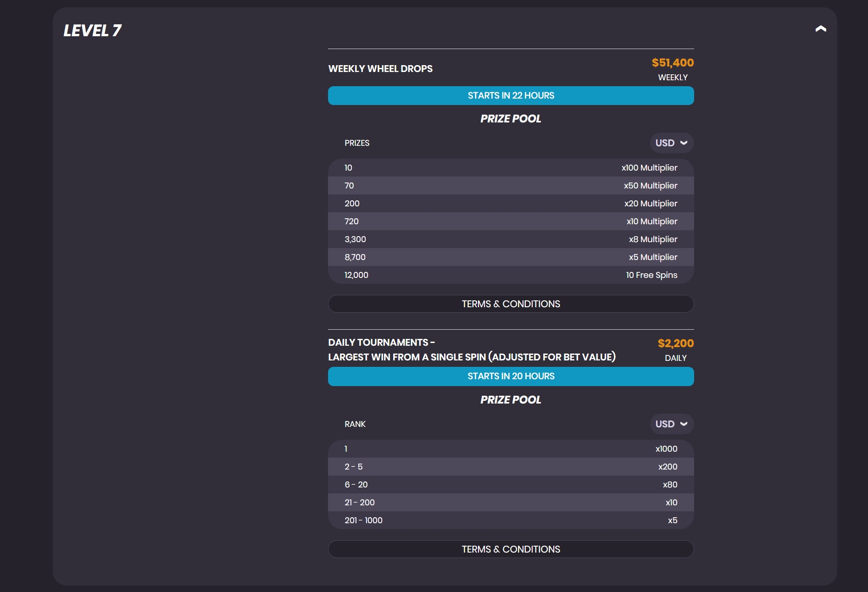Click the LEVEL 7 heading
868x592 pixels.
(x=92, y=31)
